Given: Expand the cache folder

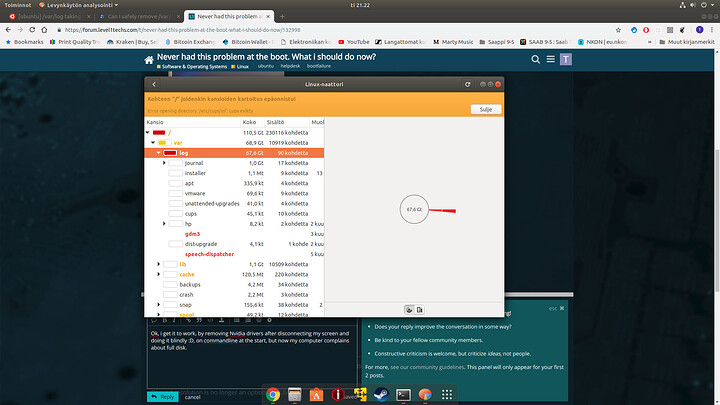Looking at the screenshot, I should pyautogui.click(x=159, y=274).
